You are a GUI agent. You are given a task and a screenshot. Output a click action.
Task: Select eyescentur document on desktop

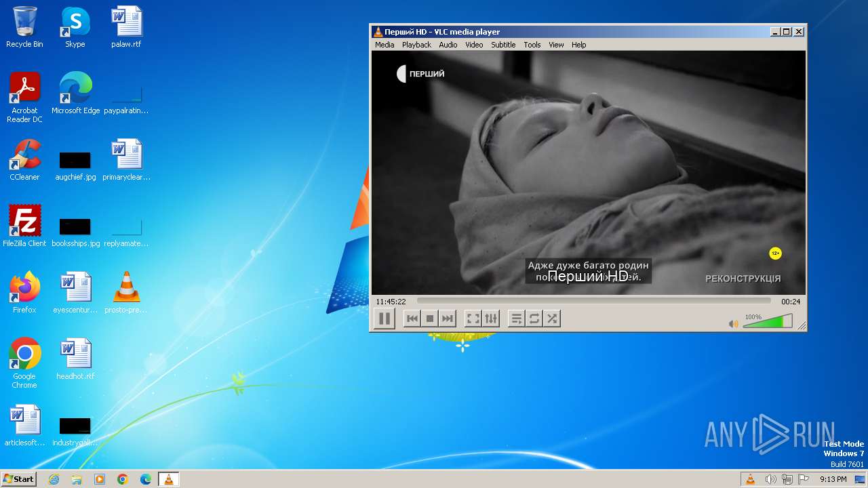pyautogui.click(x=75, y=293)
